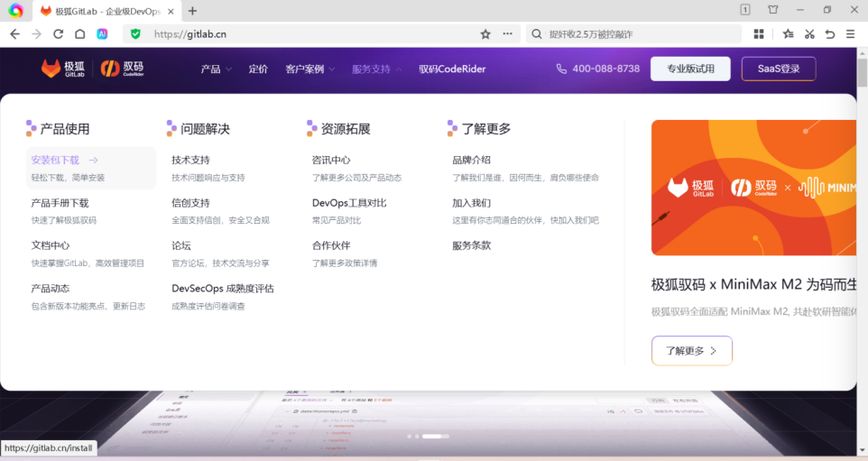The height and width of the screenshot is (461, 868).
Task: Click the browser profile logo icon
Action: coord(15,11)
